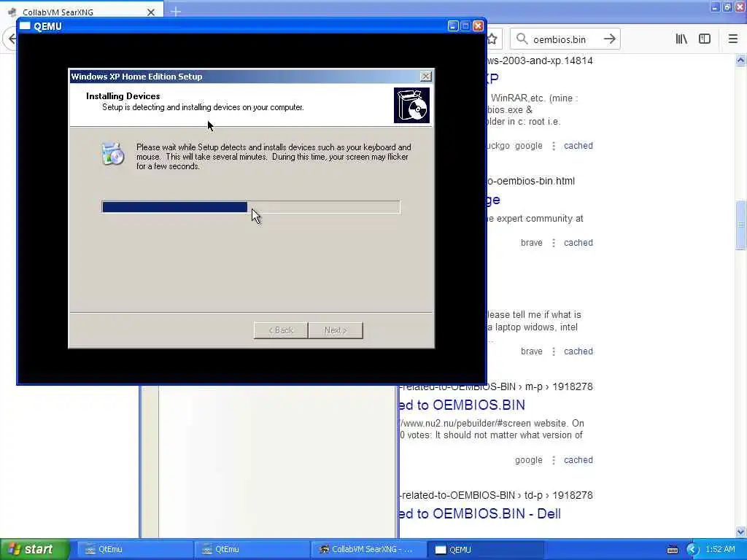Expand options dots next to bottom google label
Screen dimensions: 747x560
(x=554, y=460)
